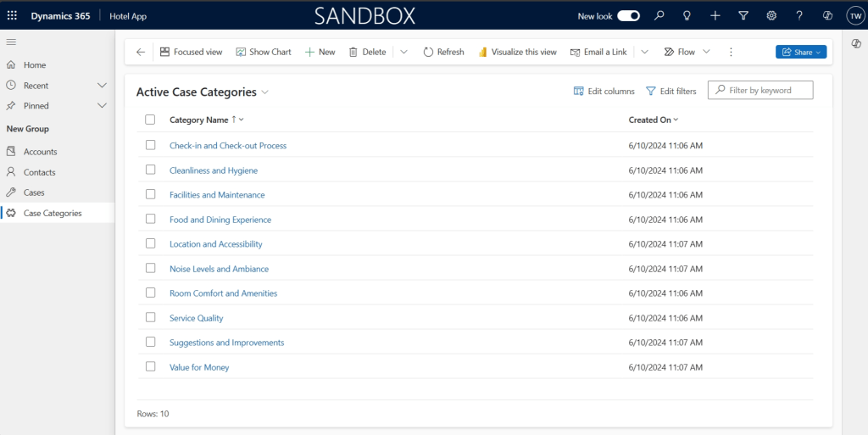
Task: Create a New case category
Action: (320, 52)
